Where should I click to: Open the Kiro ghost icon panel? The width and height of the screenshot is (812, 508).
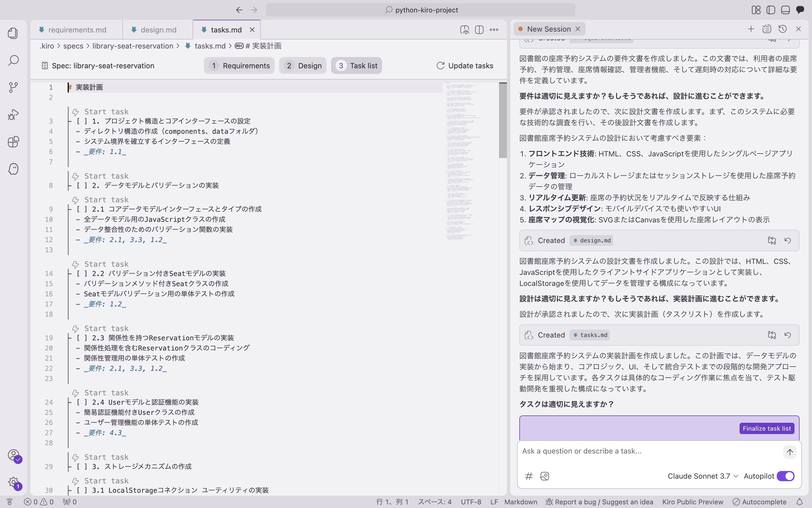tap(13, 169)
